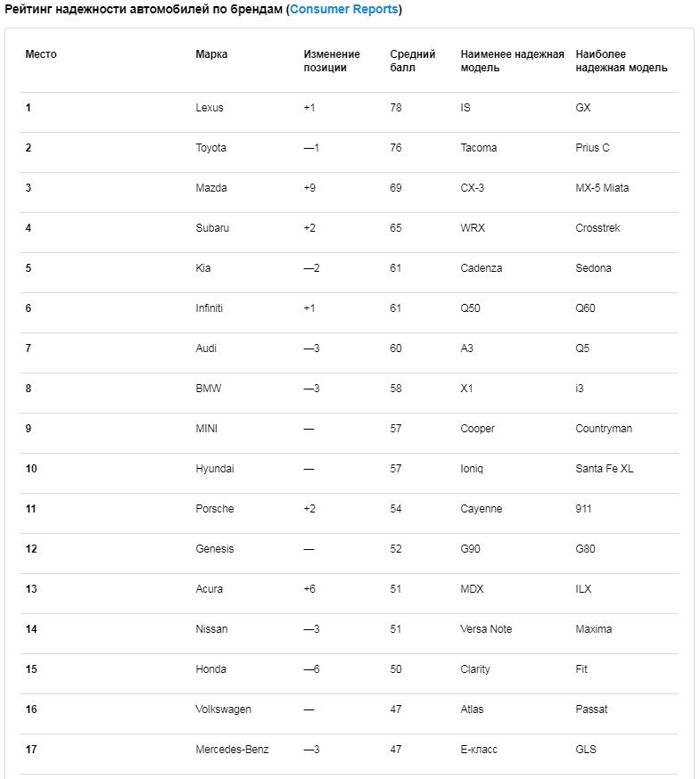Click the Наименее надежная модель header
700x779 pixels.
512,61
